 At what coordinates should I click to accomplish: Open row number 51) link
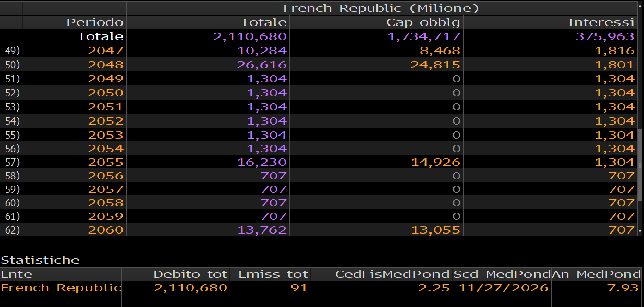[13, 79]
